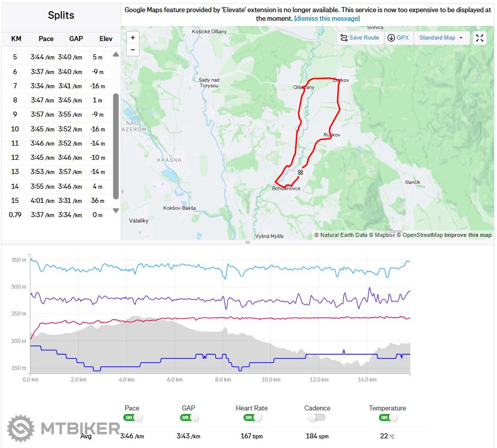Zoom out on the map
Viewport: 497px width, 448px height.
(x=133, y=50)
